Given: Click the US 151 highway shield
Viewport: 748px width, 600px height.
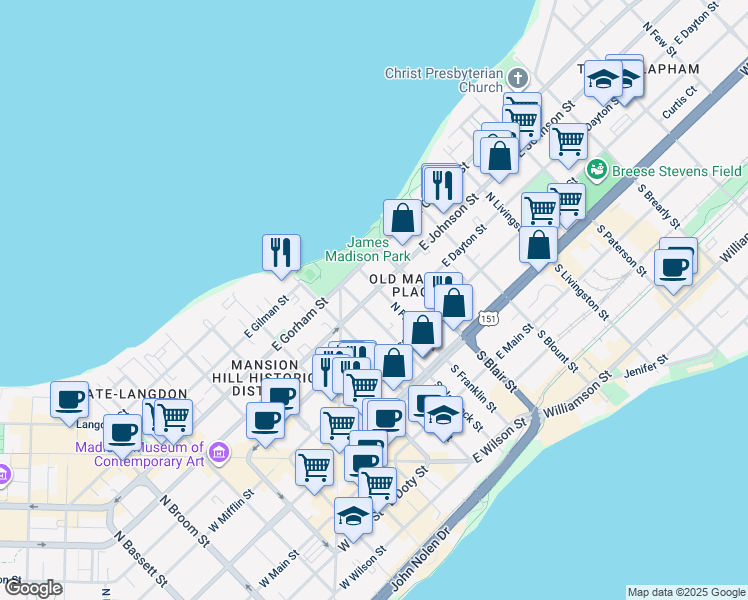Looking at the screenshot, I should 487,318.
